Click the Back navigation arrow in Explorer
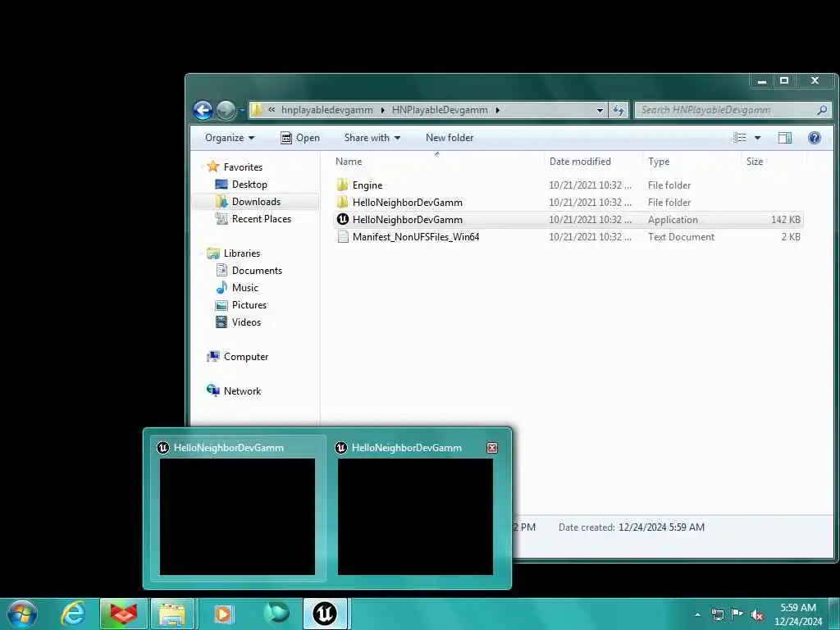 [x=203, y=111]
